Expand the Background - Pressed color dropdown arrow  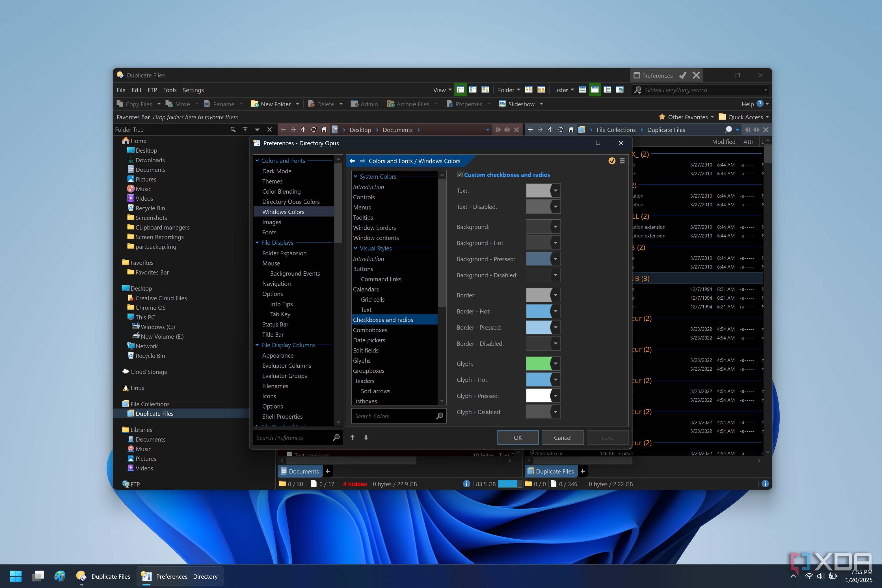[x=555, y=259]
